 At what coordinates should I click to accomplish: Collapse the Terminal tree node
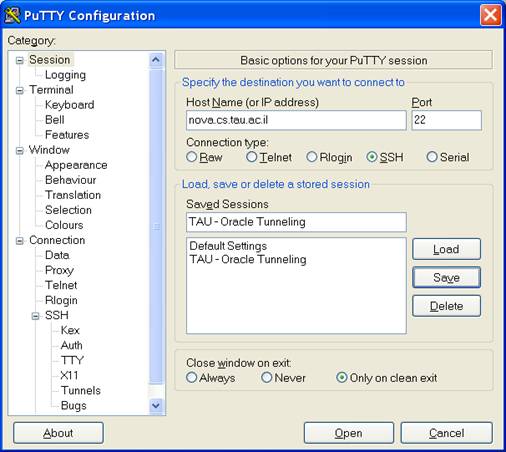point(20,90)
